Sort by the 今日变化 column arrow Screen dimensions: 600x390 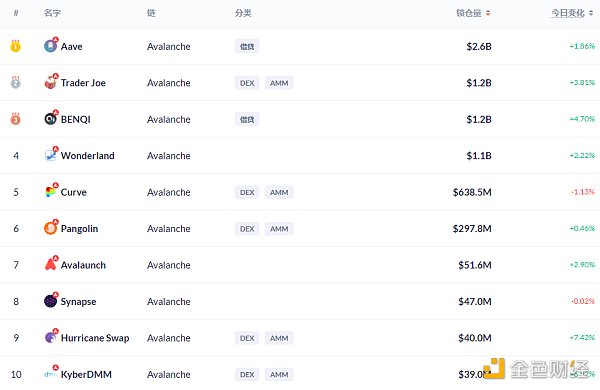(591, 13)
